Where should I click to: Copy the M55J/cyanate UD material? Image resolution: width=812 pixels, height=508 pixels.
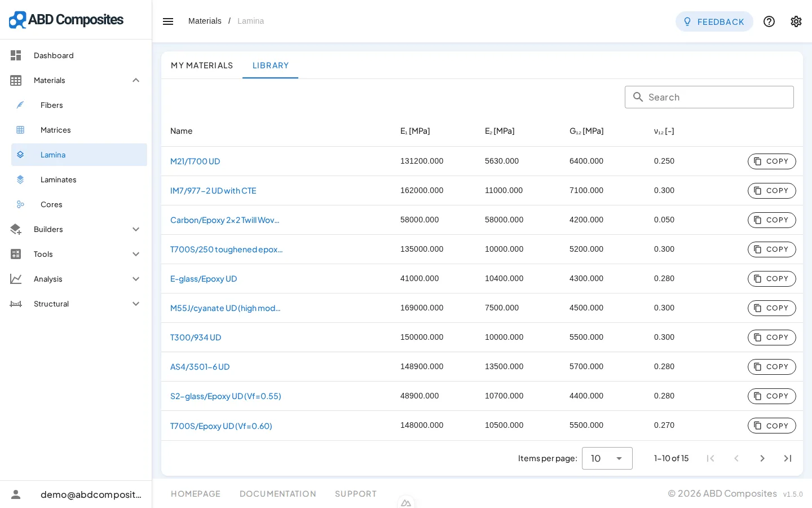[772, 308]
